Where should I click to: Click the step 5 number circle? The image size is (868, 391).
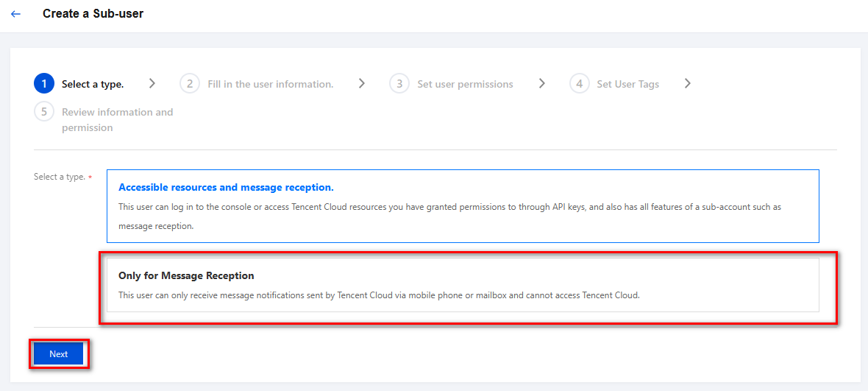(44, 112)
